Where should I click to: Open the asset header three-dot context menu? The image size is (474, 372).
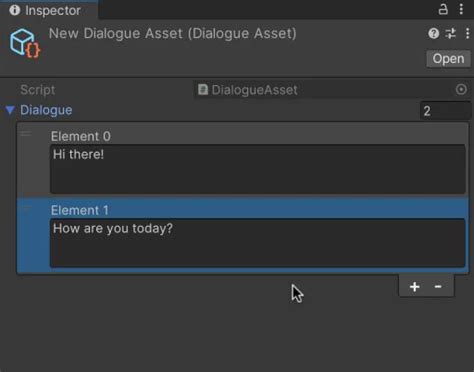point(467,33)
